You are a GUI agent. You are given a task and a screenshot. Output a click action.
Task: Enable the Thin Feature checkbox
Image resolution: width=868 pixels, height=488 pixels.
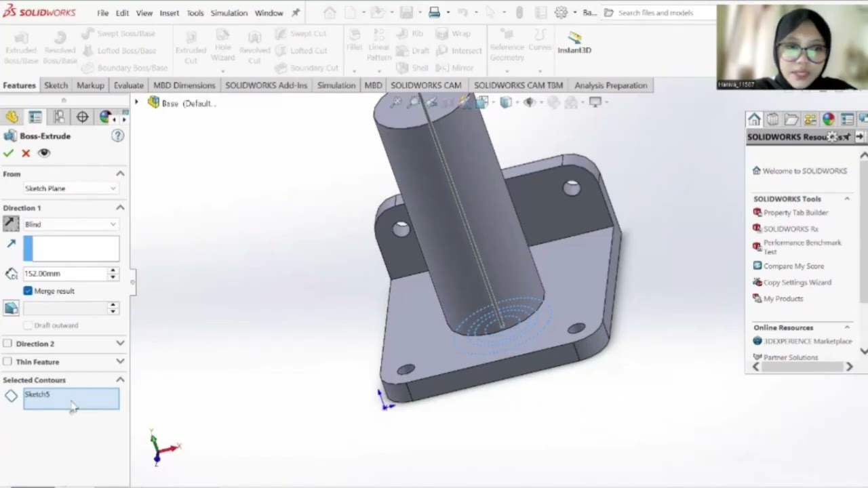pos(7,362)
